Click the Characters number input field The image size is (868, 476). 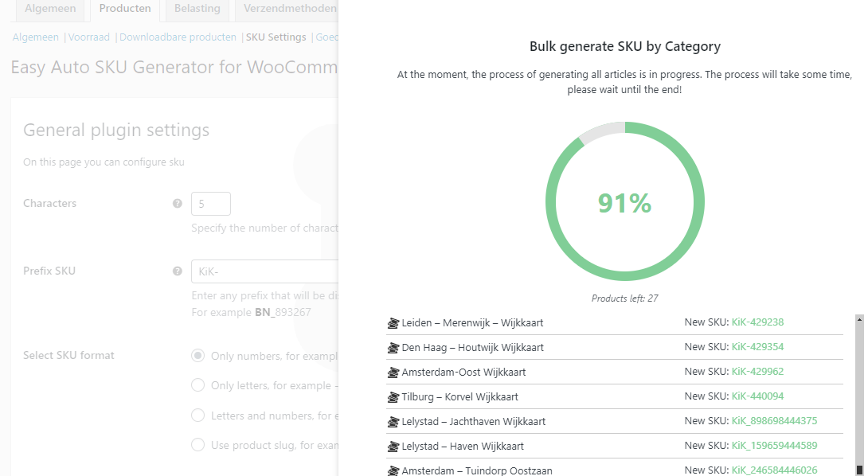211,204
